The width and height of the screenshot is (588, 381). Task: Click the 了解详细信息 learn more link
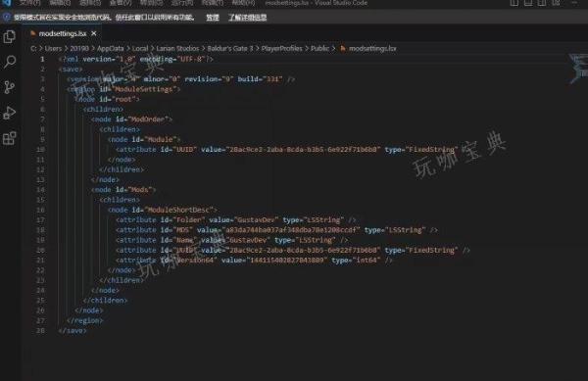(x=248, y=18)
